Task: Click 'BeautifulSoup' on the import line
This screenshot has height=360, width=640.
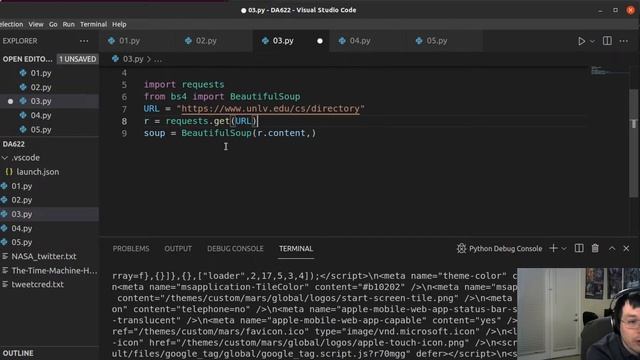Action: 265,97
